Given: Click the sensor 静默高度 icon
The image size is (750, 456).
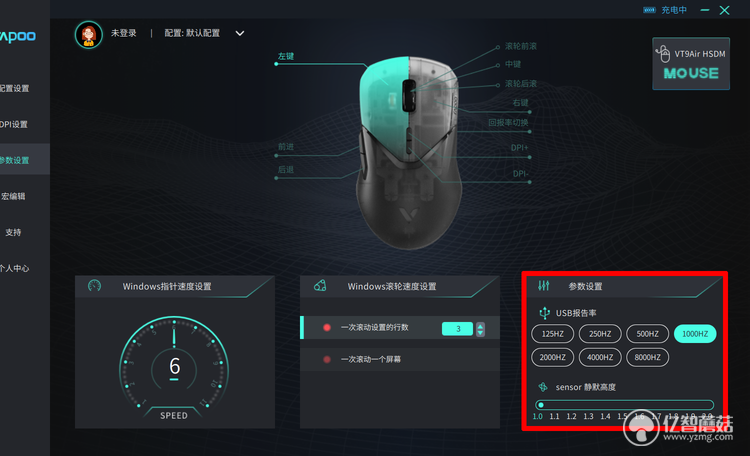Looking at the screenshot, I should point(543,387).
